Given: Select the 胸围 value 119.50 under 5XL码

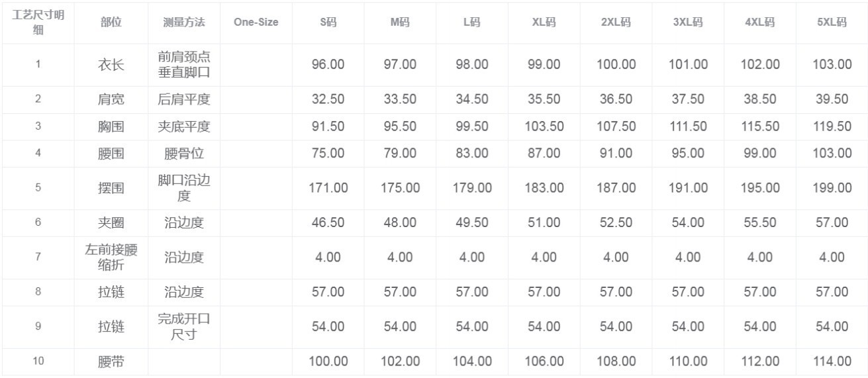Looking at the screenshot, I should click(832, 126).
